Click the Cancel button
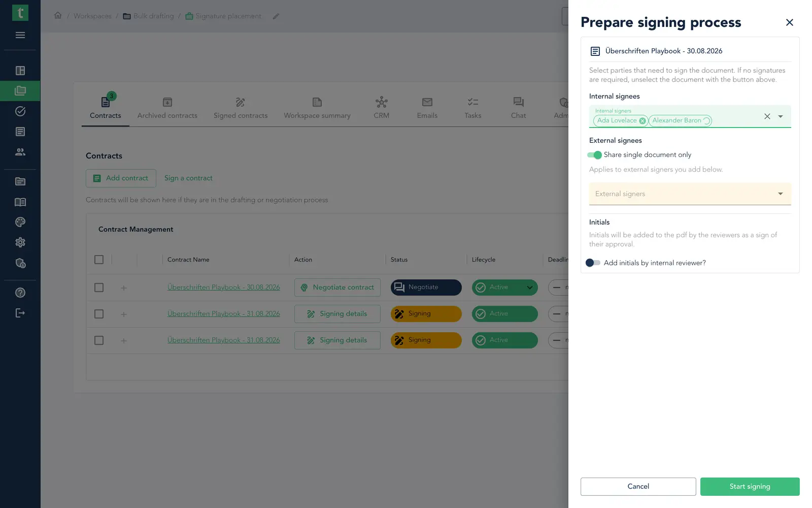Viewport: 812px width, 508px height. point(638,487)
